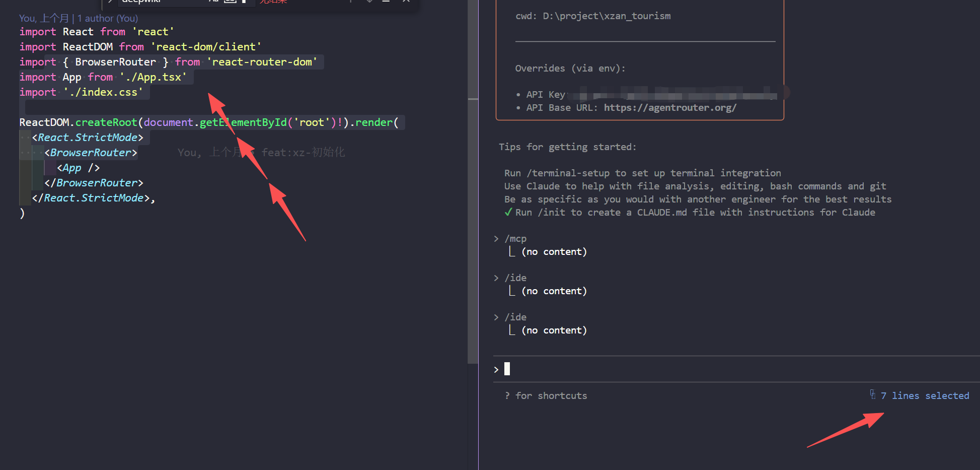The height and width of the screenshot is (470, 980).
Task: Click the 'Run /init to create a CLAUDE.md' tip
Action: point(695,212)
